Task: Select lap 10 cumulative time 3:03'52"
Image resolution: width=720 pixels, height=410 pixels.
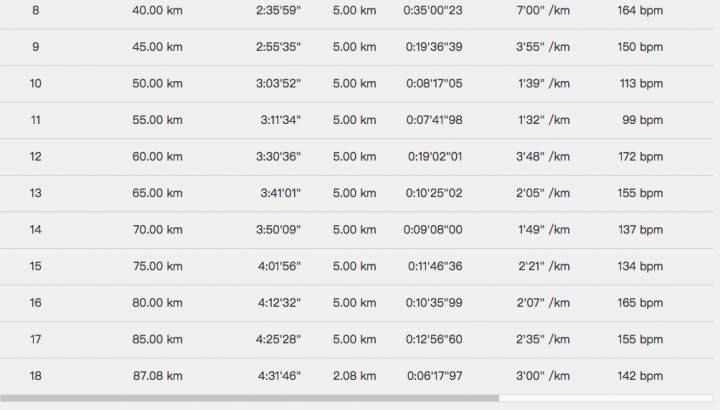Action: (278, 84)
